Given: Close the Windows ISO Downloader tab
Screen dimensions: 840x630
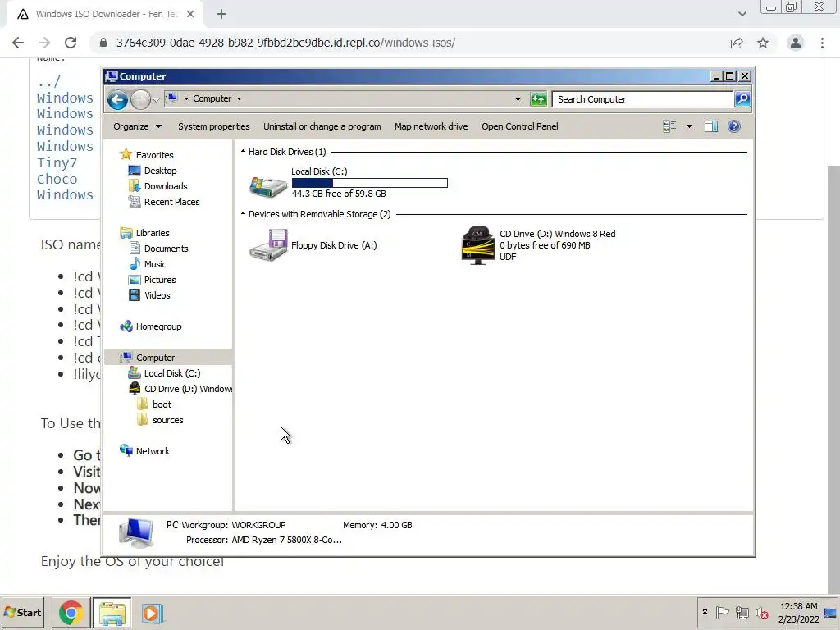Looking at the screenshot, I should 190,15.
